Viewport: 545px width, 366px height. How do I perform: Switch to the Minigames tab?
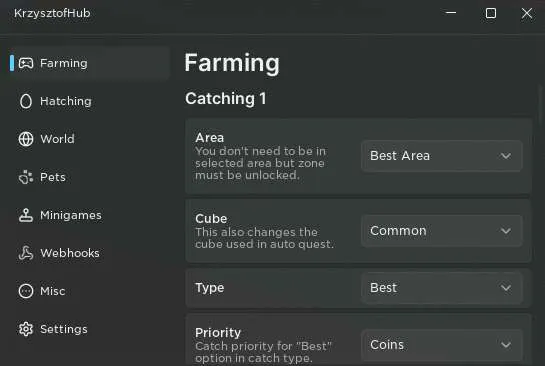pyautogui.click(x=71, y=215)
